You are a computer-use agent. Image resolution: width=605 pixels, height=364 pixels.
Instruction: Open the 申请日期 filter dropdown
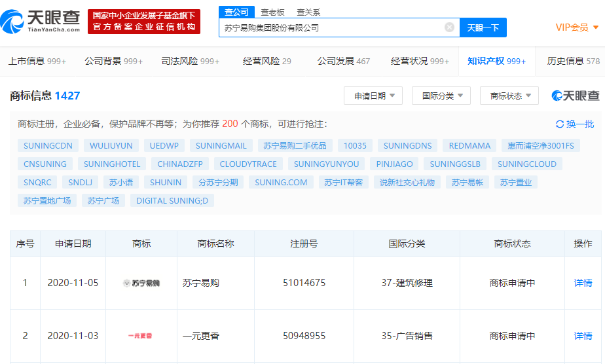[x=373, y=96]
